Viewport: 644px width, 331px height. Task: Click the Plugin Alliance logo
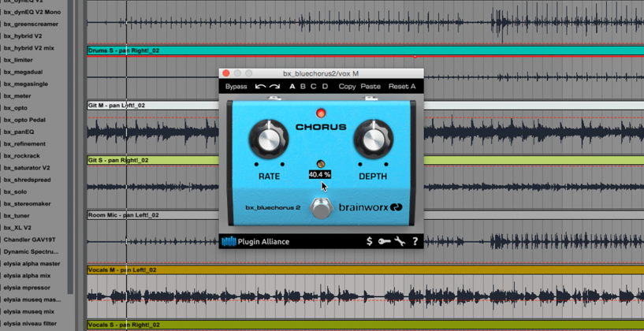(255, 241)
